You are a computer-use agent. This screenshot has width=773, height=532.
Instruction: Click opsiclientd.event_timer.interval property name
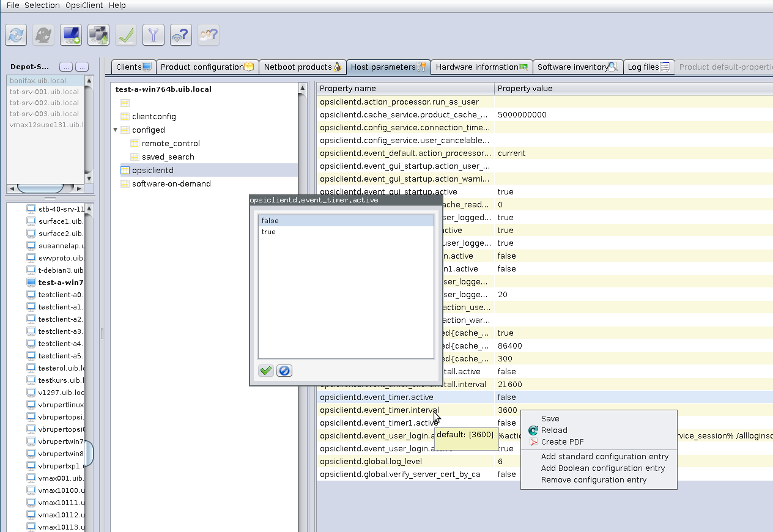[x=379, y=410]
